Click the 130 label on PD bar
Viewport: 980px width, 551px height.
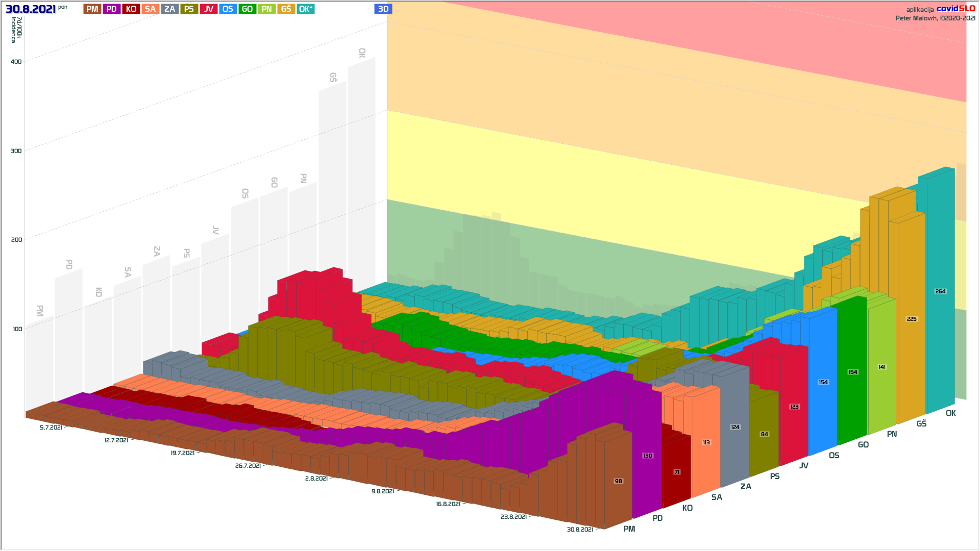pyautogui.click(x=648, y=456)
